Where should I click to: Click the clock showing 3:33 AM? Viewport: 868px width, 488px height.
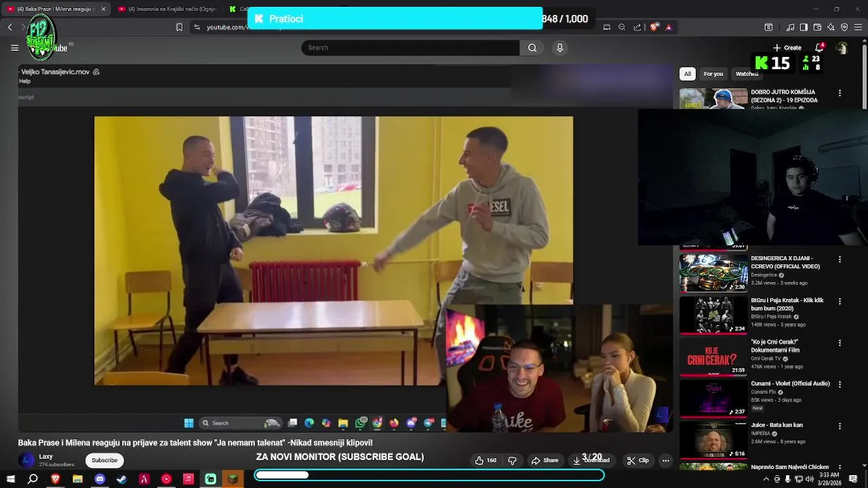click(829, 475)
